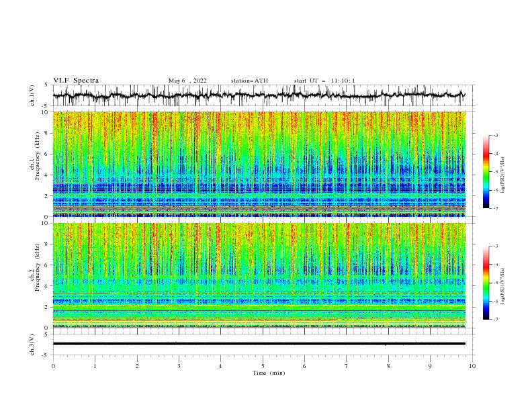Click the "5" tick on ch.1(V) axis
The width and height of the screenshot is (532, 411).
(x=46, y=85)
